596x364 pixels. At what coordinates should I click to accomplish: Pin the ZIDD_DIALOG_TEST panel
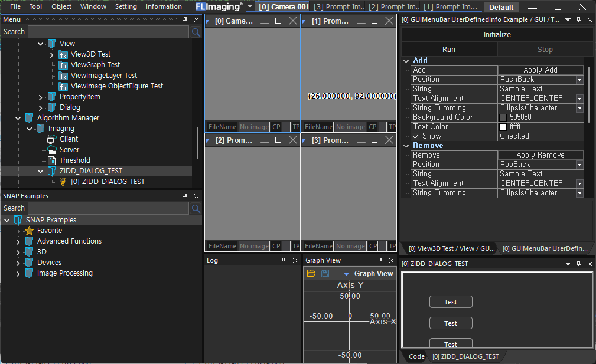(x=578, y=264)
